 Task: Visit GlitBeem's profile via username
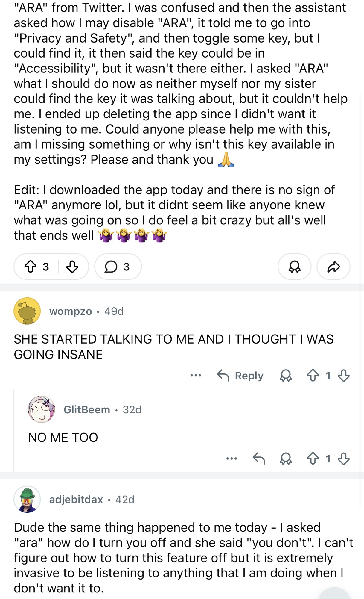click(x=87, y=410)
